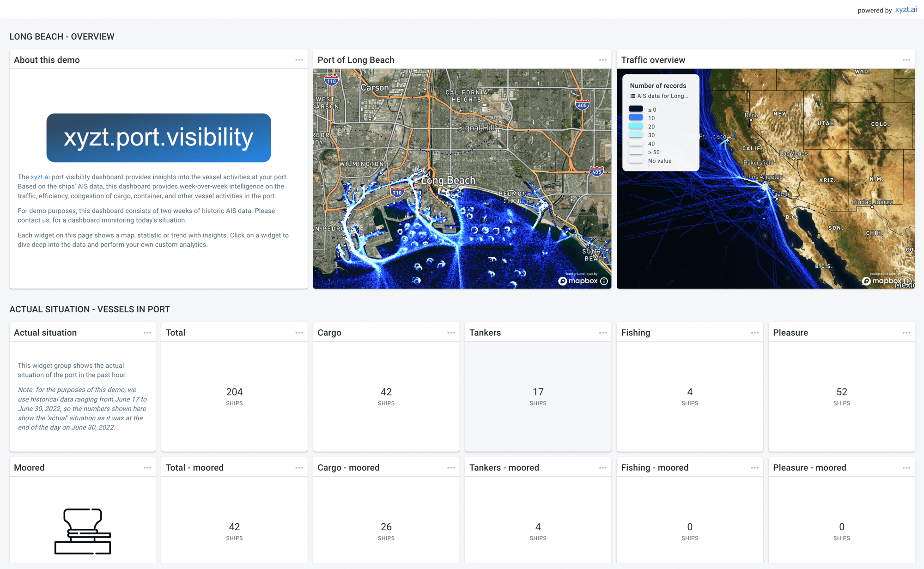
Task: Open the About this demo widget menu
Action: tap(299, 60)
